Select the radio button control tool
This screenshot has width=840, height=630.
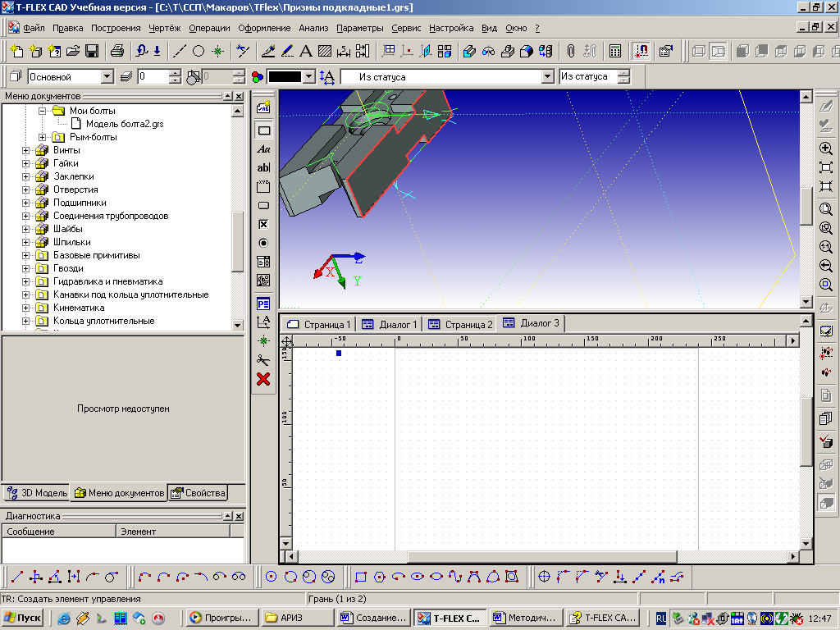point(263,243)
